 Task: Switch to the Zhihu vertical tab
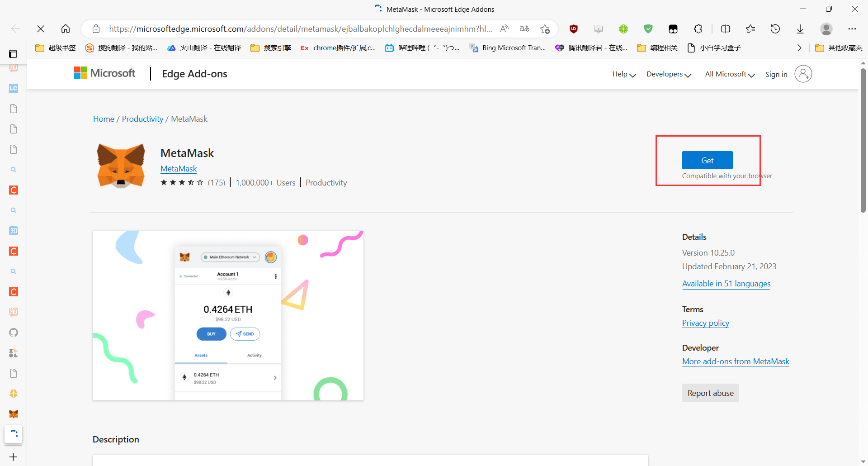point(14,231)
